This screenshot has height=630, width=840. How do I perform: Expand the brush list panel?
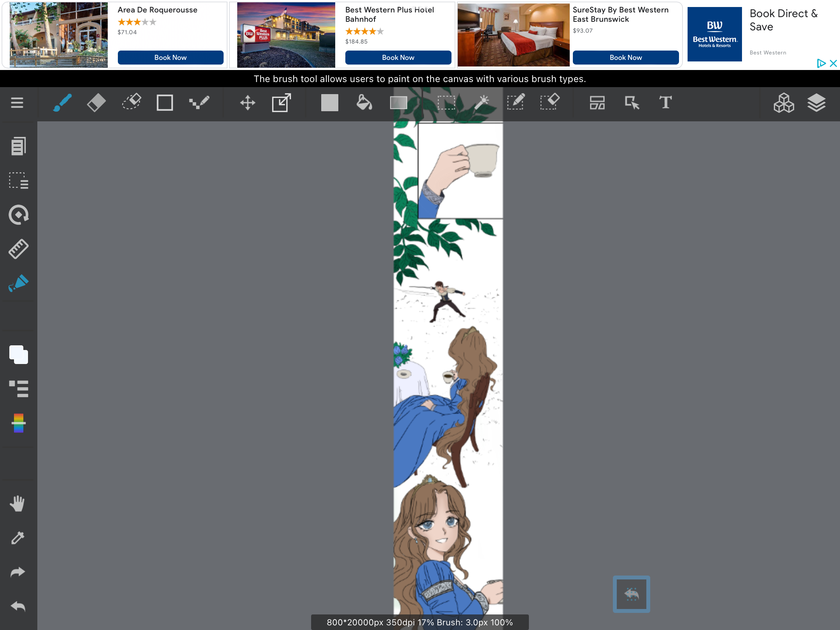18,389
